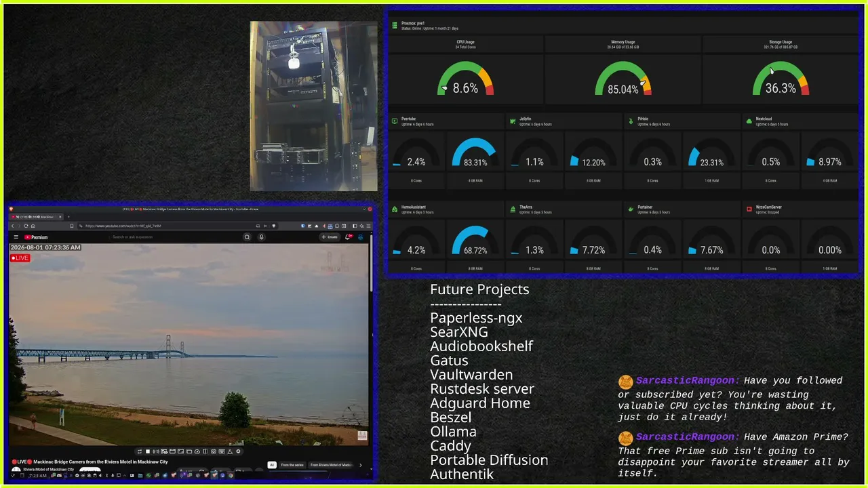This screenshot has height=488, width=868.
Task: Click the flask icon in player controls
Action: 230,451
